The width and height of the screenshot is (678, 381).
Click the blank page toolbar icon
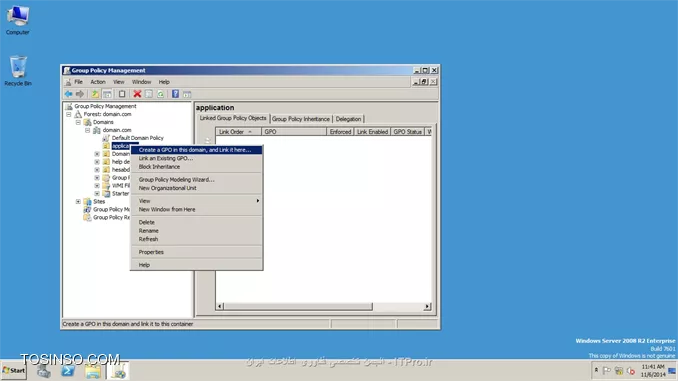tap(122, 94)
